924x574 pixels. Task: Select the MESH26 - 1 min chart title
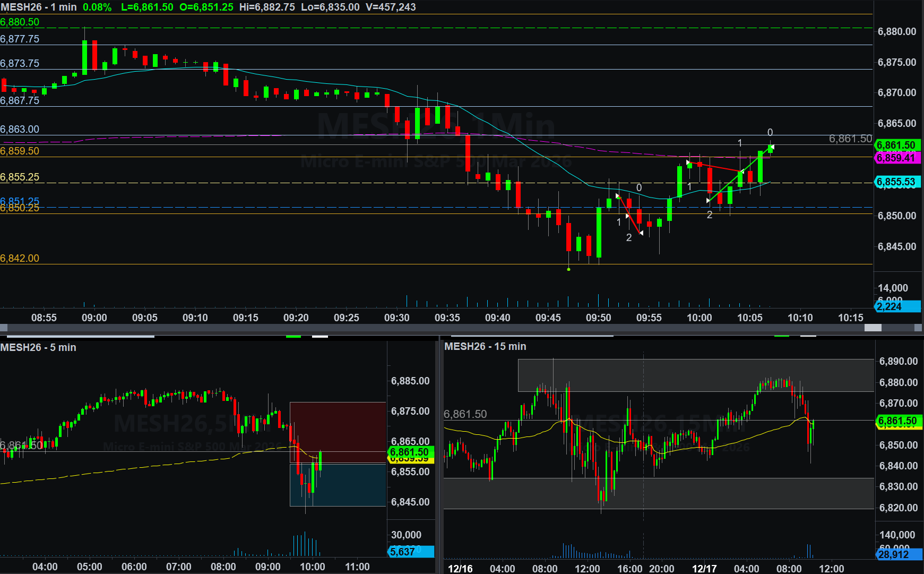(38, 7)
